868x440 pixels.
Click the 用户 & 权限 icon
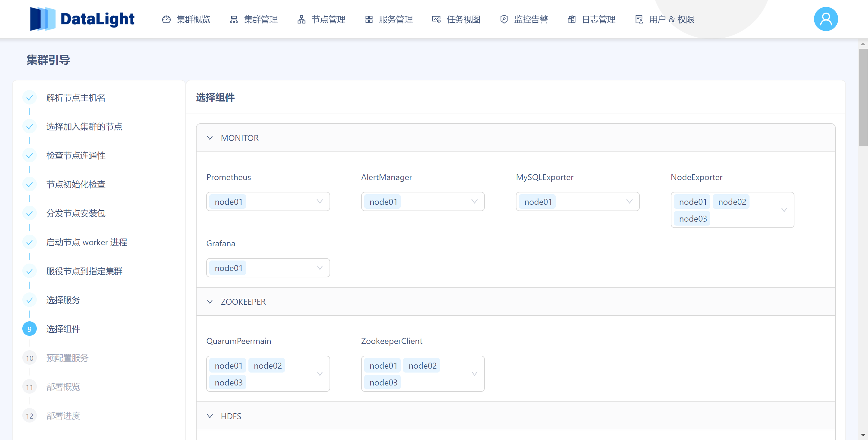[639, 20]
